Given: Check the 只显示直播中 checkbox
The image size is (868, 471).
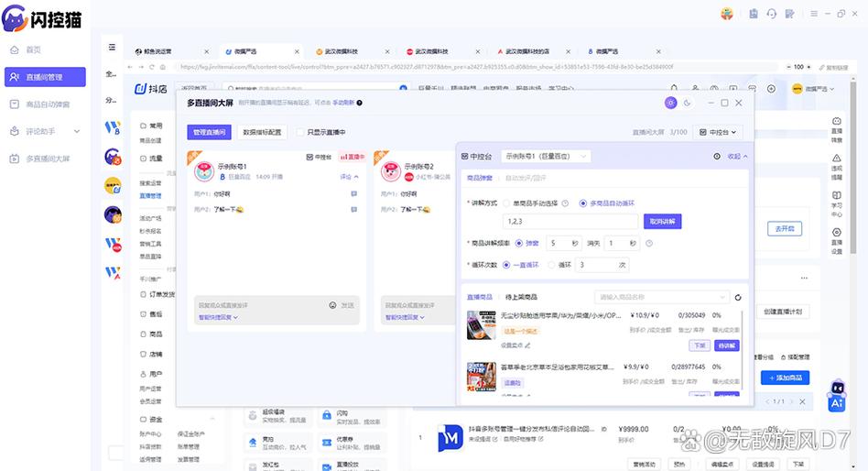Looking at the screenshot, I should coord(300,132).
